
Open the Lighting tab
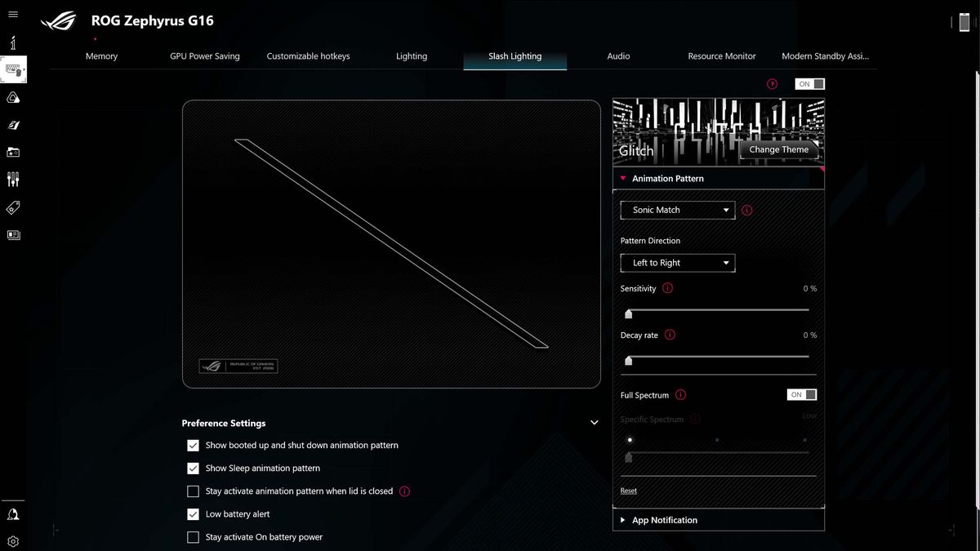[x=412, y=56]
